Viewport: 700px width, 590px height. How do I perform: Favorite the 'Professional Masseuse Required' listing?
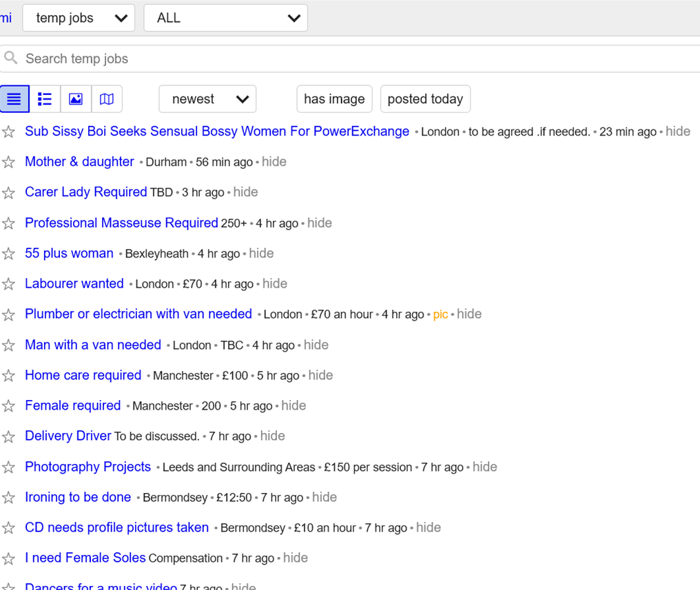click(x=8, y=223)
